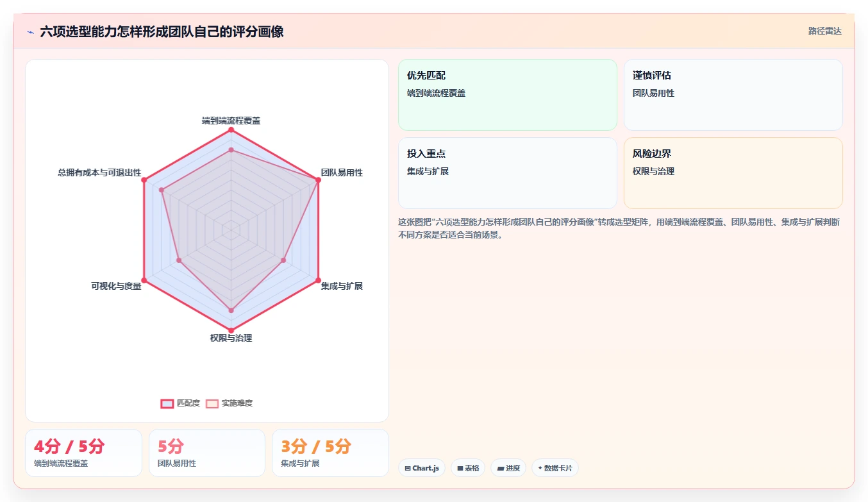Click the outer data point at 权限与治理
Viewport: 868px width, 502px height.
click(x=231, y=330)
